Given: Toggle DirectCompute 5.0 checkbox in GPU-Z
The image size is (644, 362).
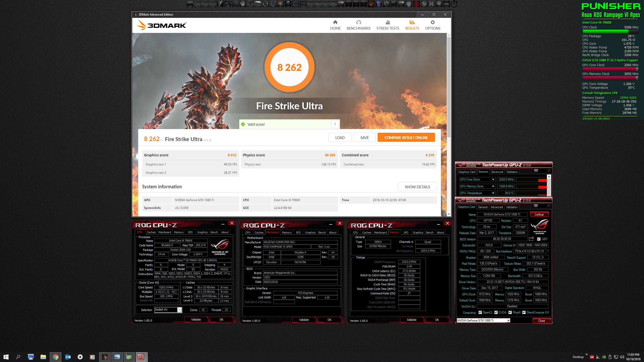Looking at the screenshot, I should coord(524,312).
